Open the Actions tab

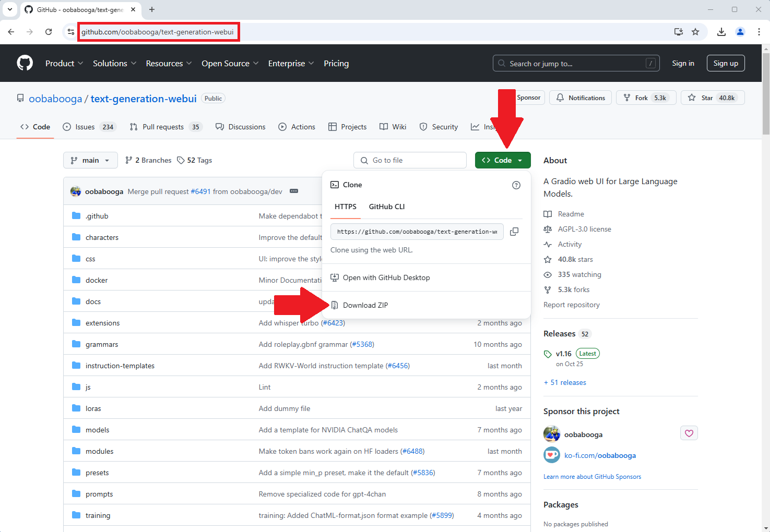[297, 127]
